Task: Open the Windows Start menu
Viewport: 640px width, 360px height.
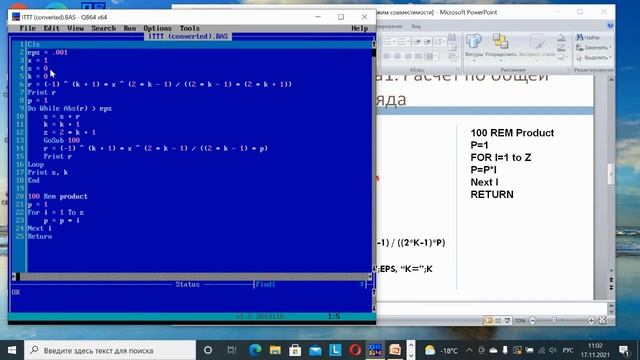Action: click(12, 350)
